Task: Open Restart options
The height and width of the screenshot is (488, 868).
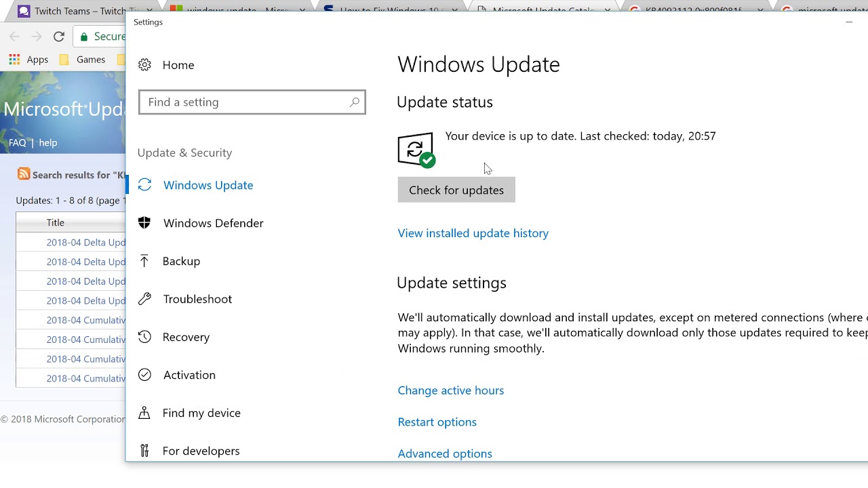Action: click(437, 422)
